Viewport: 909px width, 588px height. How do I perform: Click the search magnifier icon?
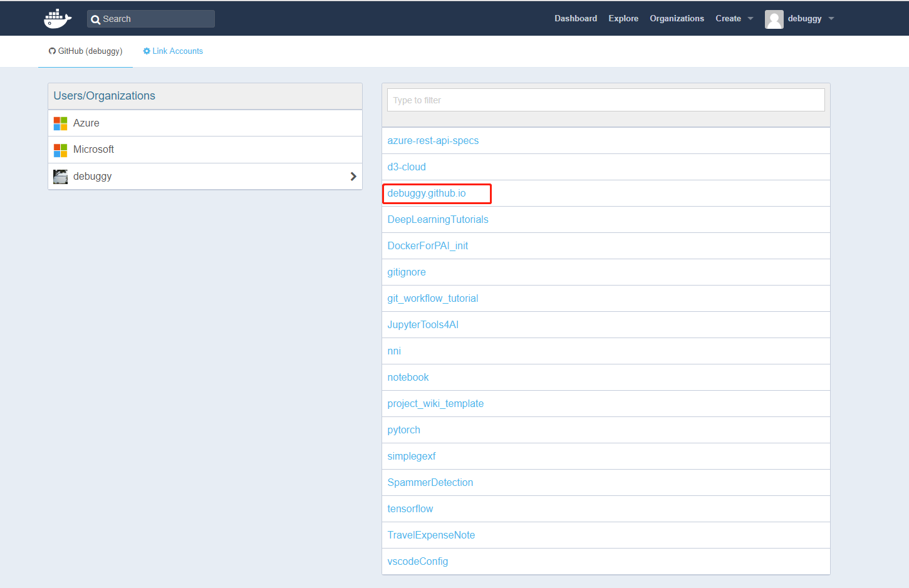(95, 19)
